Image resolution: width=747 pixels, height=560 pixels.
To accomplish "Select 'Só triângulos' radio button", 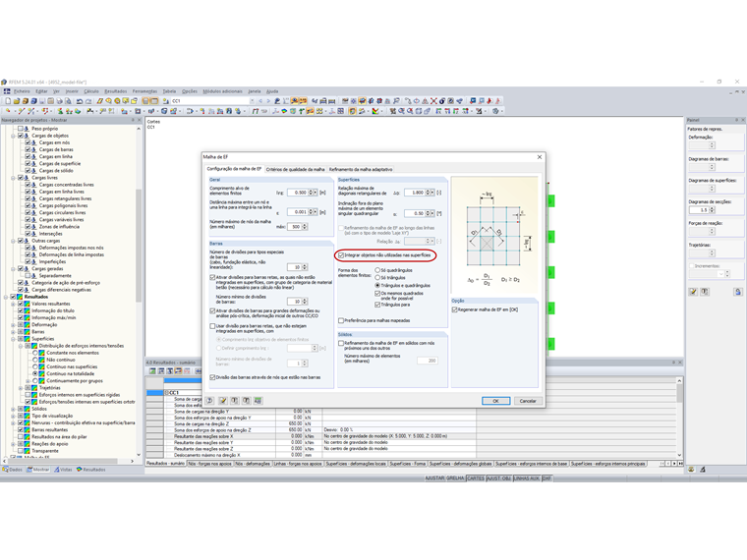I will 377,278.
